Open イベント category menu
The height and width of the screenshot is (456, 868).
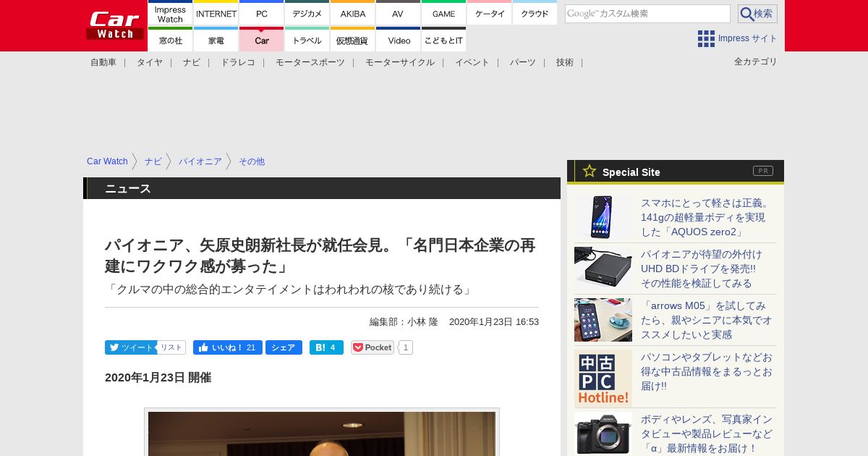point(472,62)
